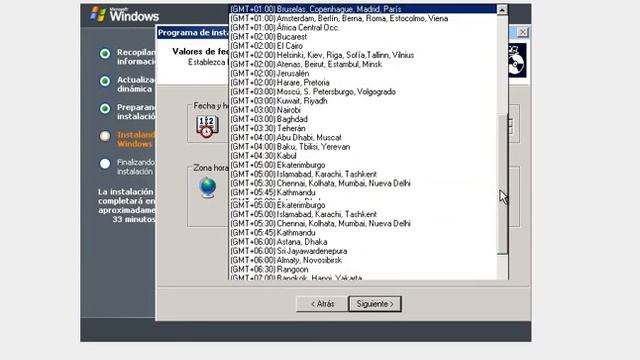Click the white bullet beside Finalizando instalación
This screenshot has height=360, width=640.
105,164
